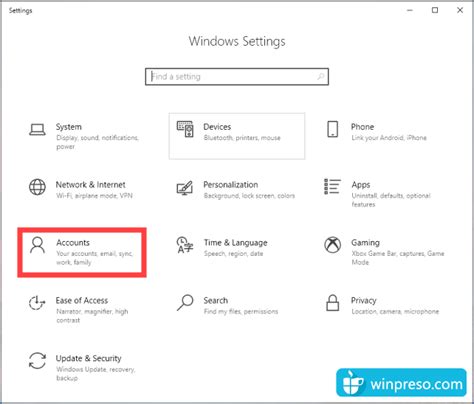Open the Gaming Xbox icon

click(332, 245)
